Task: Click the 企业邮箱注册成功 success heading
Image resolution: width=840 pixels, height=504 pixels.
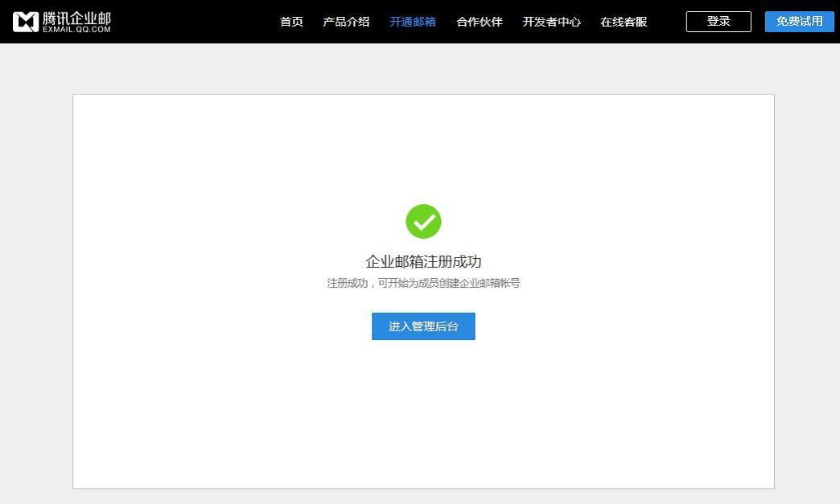Action: pos(423,260)
